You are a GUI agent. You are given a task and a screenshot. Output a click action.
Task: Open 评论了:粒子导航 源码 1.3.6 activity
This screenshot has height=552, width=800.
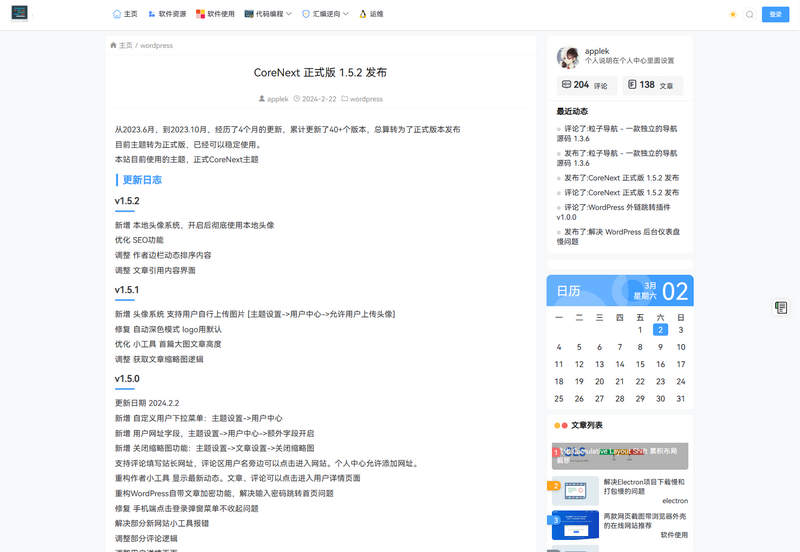coord(617,134)
